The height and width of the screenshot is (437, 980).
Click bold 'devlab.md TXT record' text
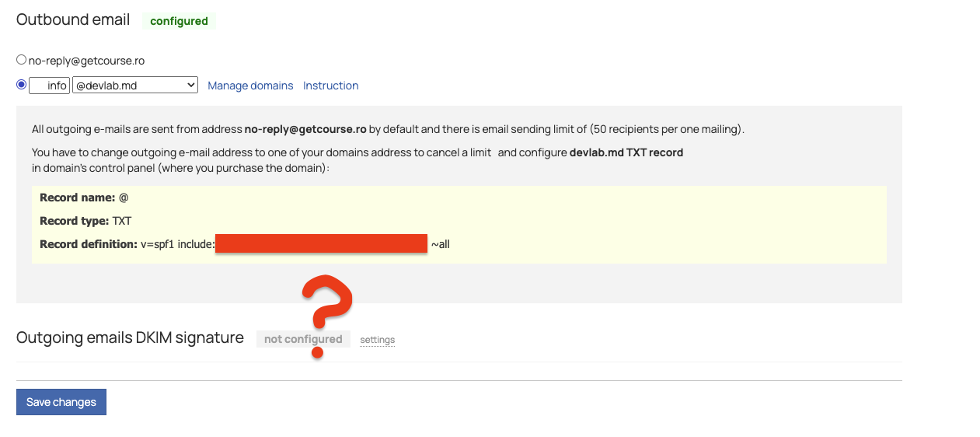pos(626,152)
